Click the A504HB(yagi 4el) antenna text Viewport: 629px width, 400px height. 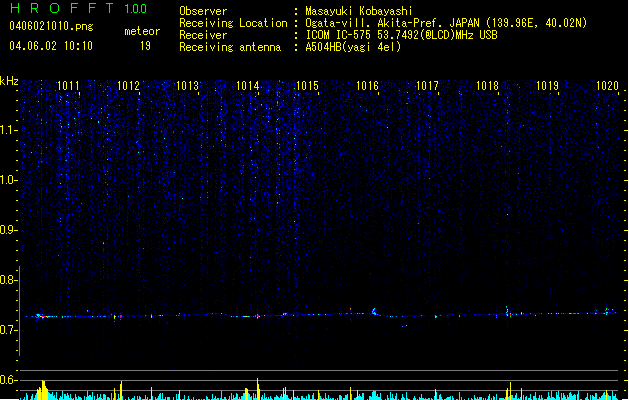[x=353, y=47]
